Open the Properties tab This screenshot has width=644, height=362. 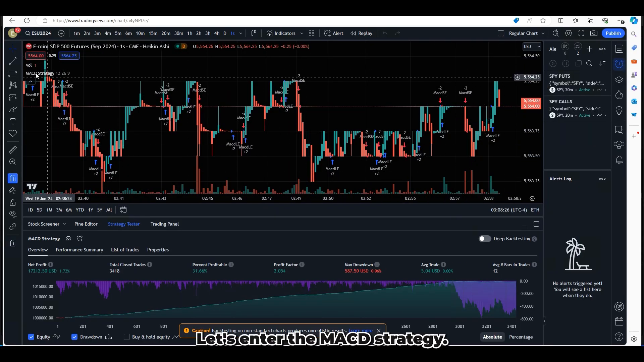(158, 250)
